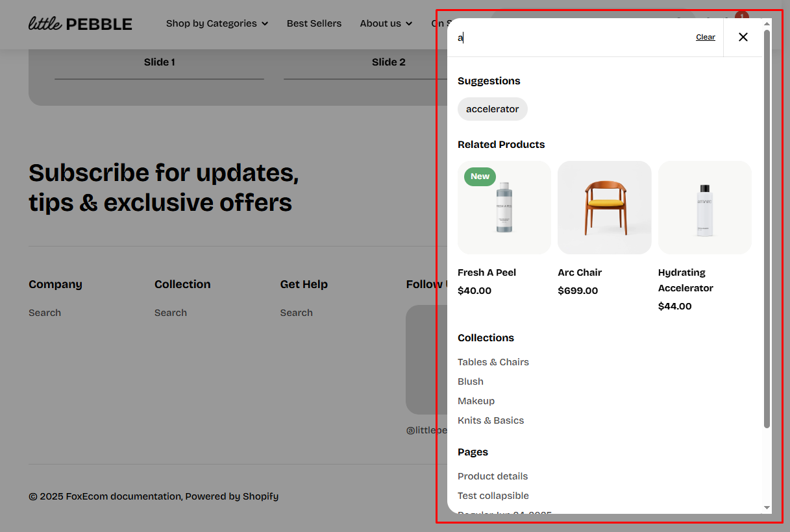The height and width of the screenshot is (532, 790).
Task: Open the Tables & Chairs collection
Action: coord(493,362)
